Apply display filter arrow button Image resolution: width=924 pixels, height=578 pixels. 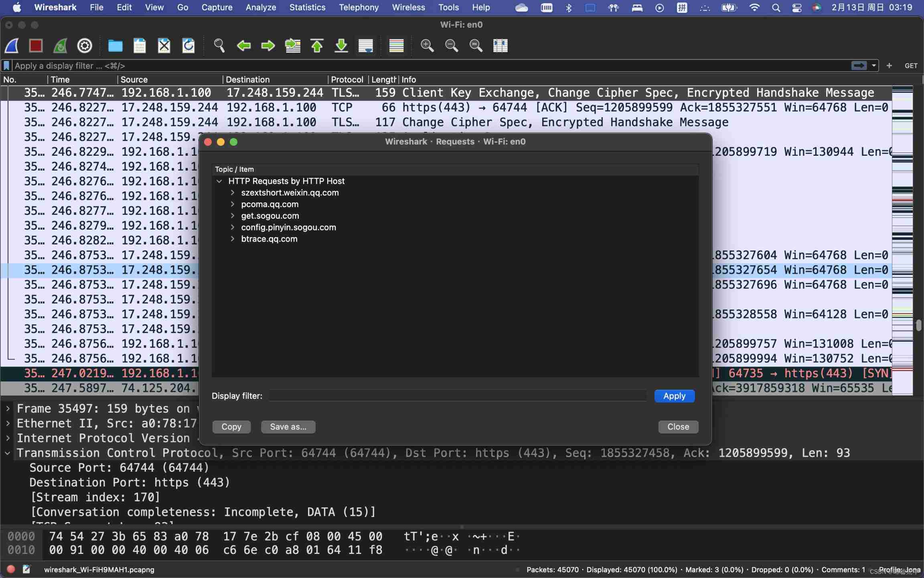(x=859, y=65)
